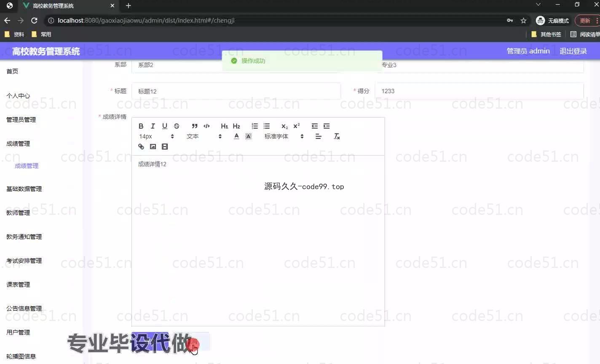Create an ordered numbered list
The height and width of the screenshot is (364, 600).
[254, 126]
